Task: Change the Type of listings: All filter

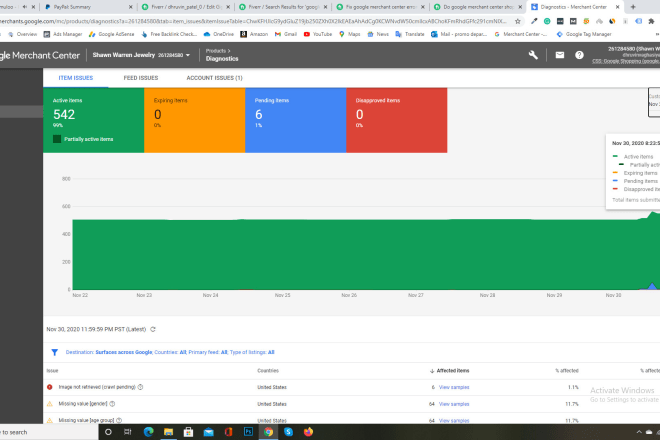Action: pos(252,352)
